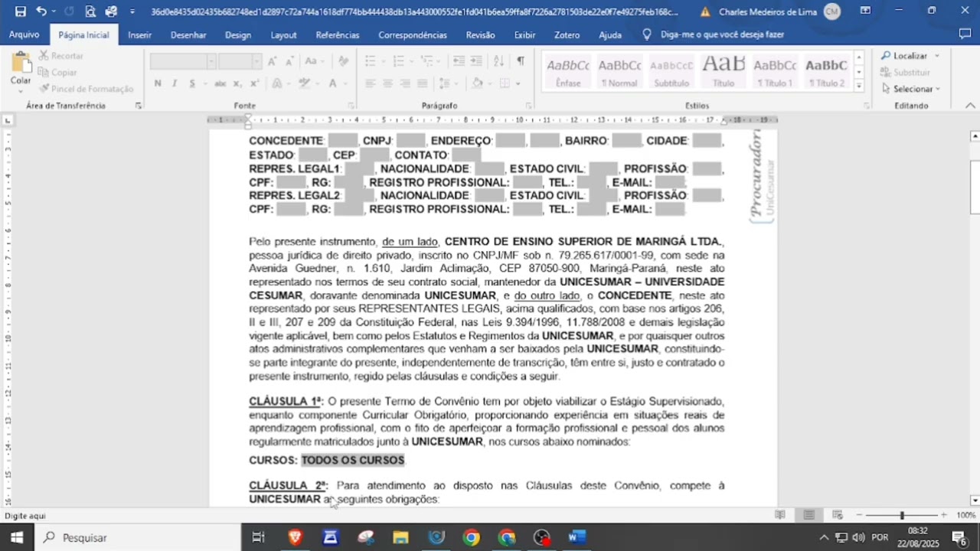
Task: Switch to the Referências tab
Action: click(338, 35)
